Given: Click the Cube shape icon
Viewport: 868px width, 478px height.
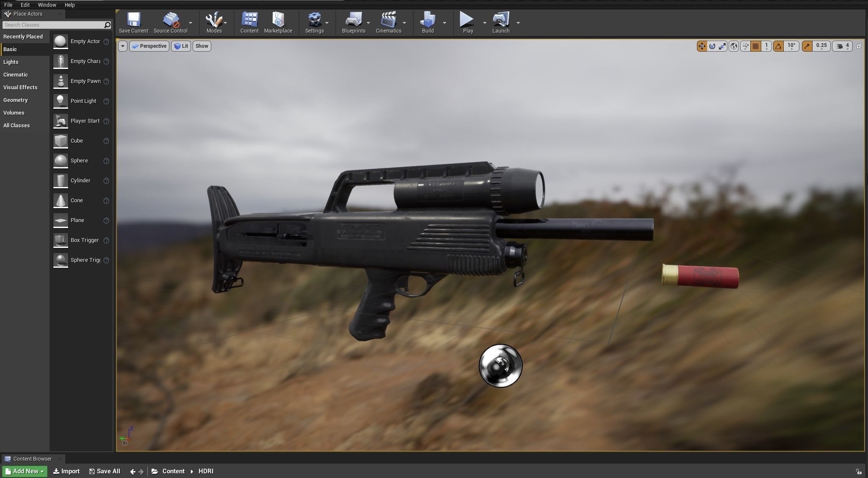Looking at the screenshot, I should coord(61,141).
